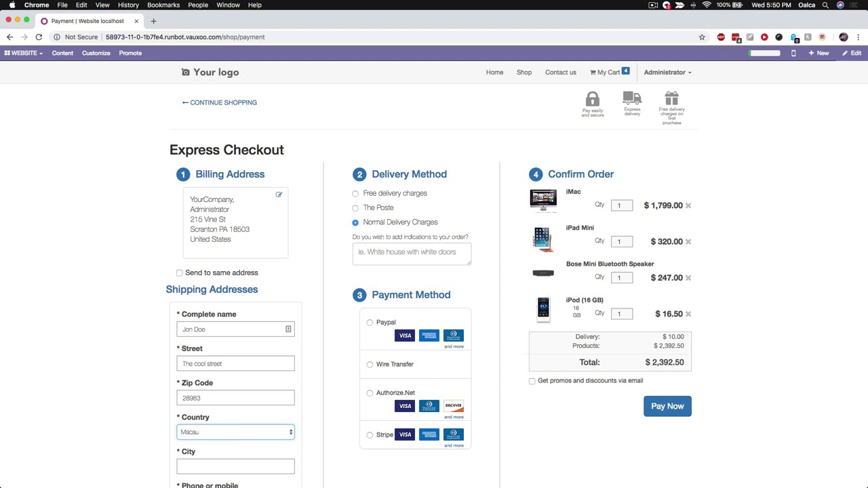The image size is (868, 488).
Task: Open the View menu in the macOS menu bar
Action: (x=102, y=5)
